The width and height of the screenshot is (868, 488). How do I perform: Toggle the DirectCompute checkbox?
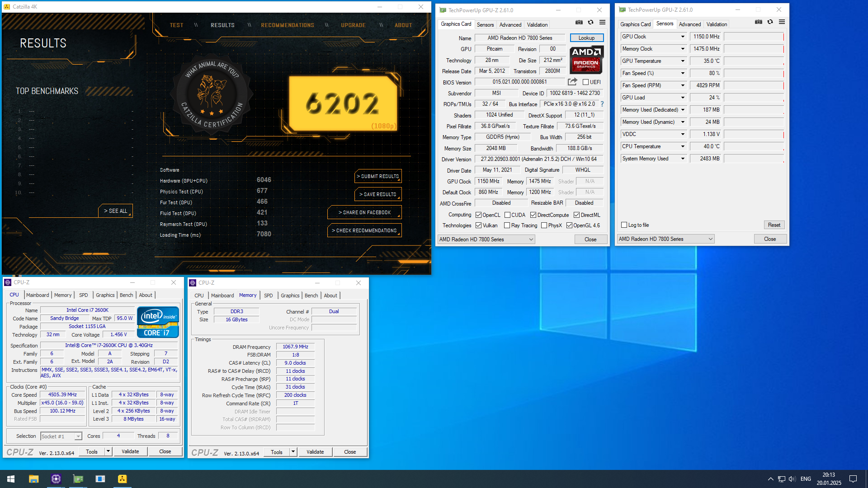pyautogui.click(x=533, y=215)
